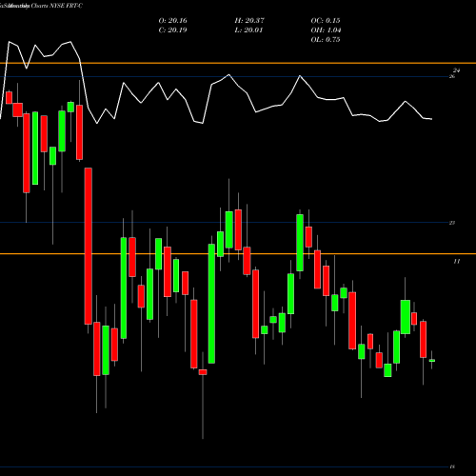Click the lower orange horizontal level line
This screenshot has height=476, width=476.
[238, 254]
